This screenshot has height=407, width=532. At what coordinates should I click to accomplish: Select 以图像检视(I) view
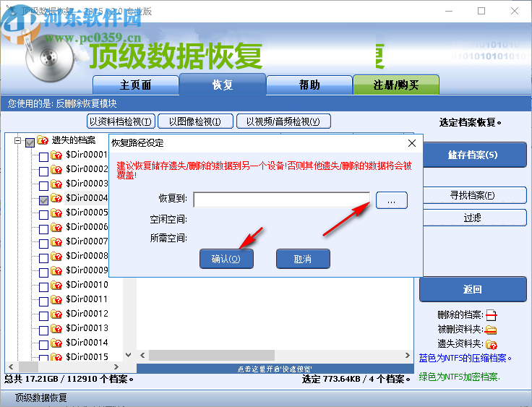pyautogui.click(x=195, y=121)
